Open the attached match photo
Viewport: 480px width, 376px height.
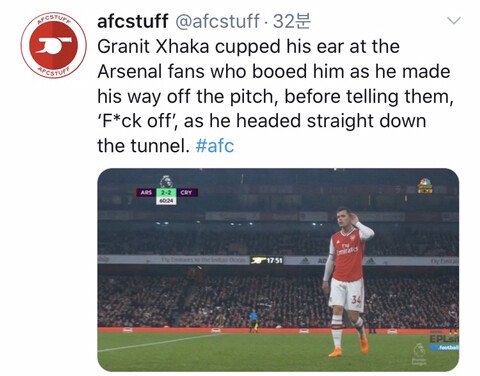pos(278,270)
